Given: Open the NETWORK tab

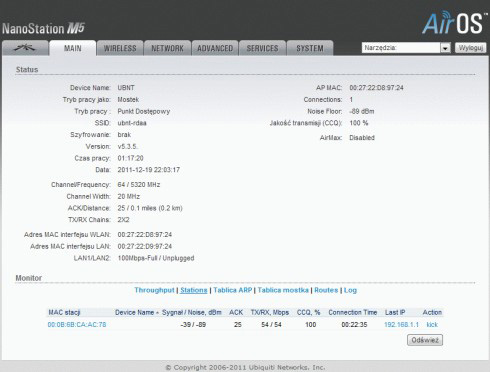Looking at the screenshot, I should pos(167,48).
